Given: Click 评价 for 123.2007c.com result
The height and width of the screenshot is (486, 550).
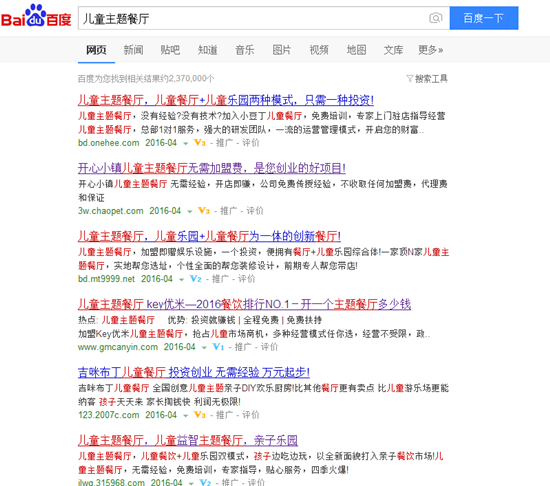Looking at the screenshot, I should coord(251,415).
